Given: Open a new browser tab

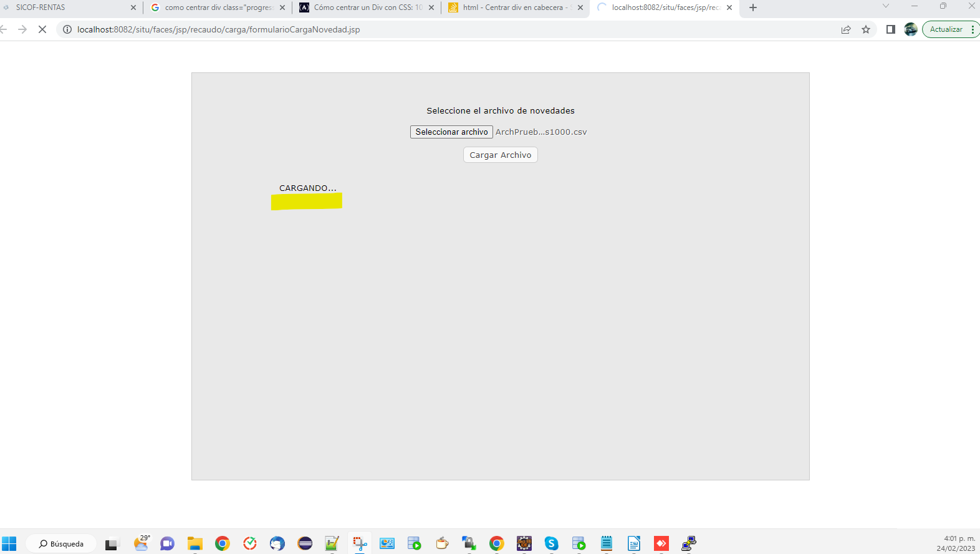Looking at the screenshot, I should point(753,7).
